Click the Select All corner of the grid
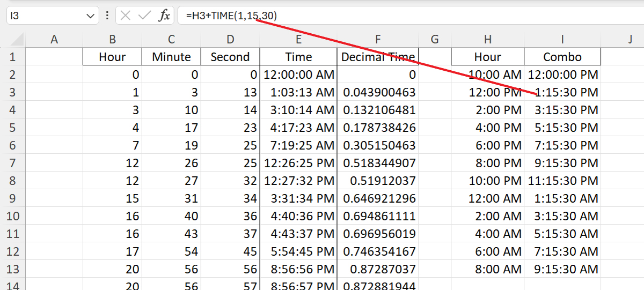Screen dimensions: 644x290 pos(12,39)
